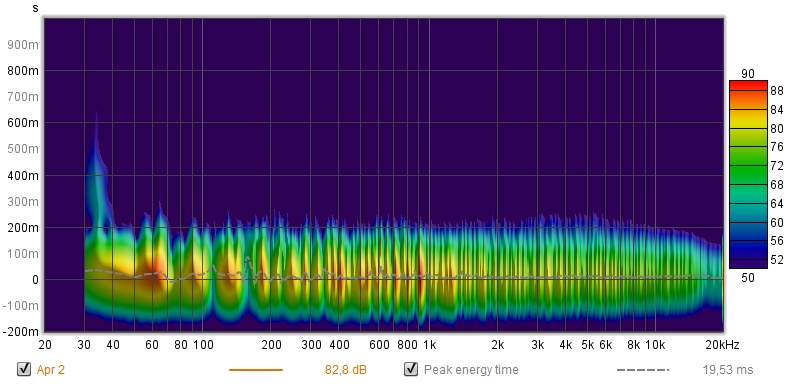Select the orange Apr 2 line sample
The height and width of the screenshot is (384, 800).
[x=256, y=370]
